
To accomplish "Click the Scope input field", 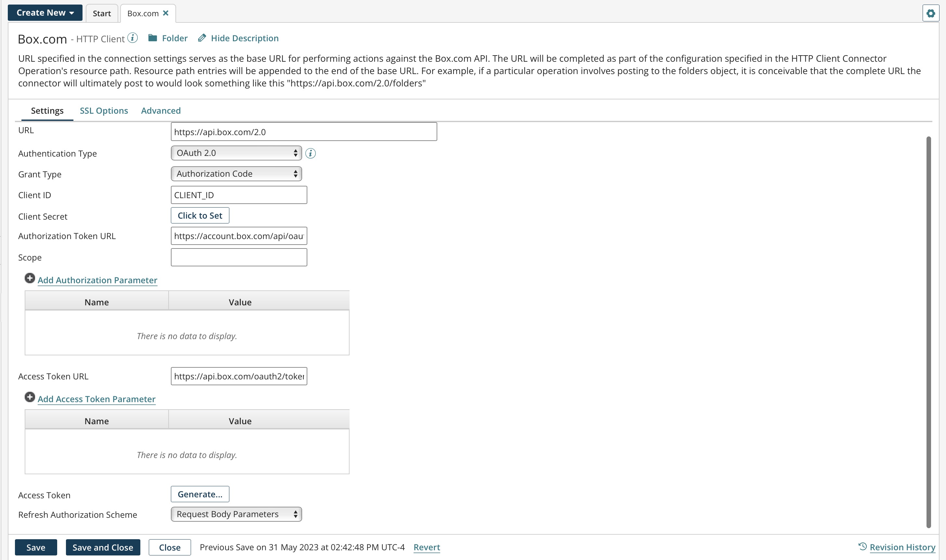I will click(238, 257).
